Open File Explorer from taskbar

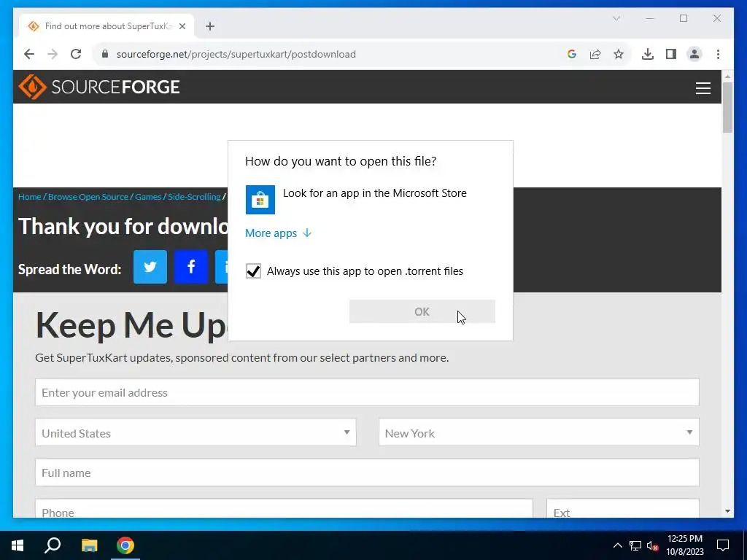pyautogui.click(x=89, y=545)
